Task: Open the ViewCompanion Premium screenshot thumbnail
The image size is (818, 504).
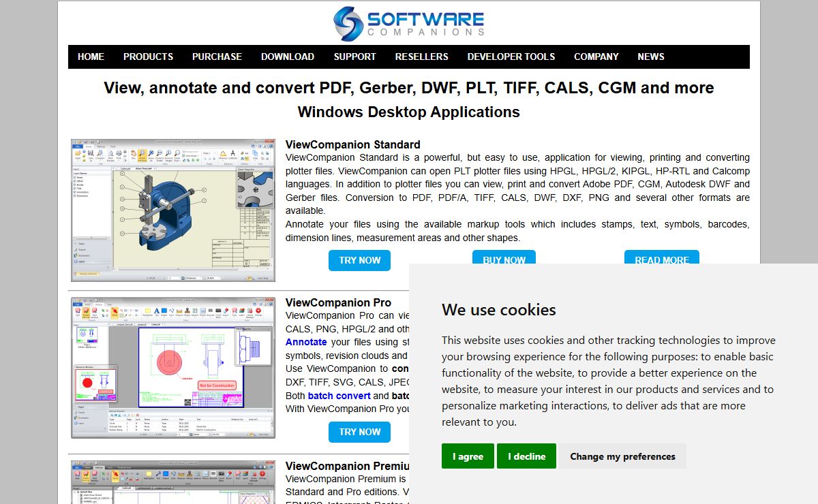Action: (173, 482)
